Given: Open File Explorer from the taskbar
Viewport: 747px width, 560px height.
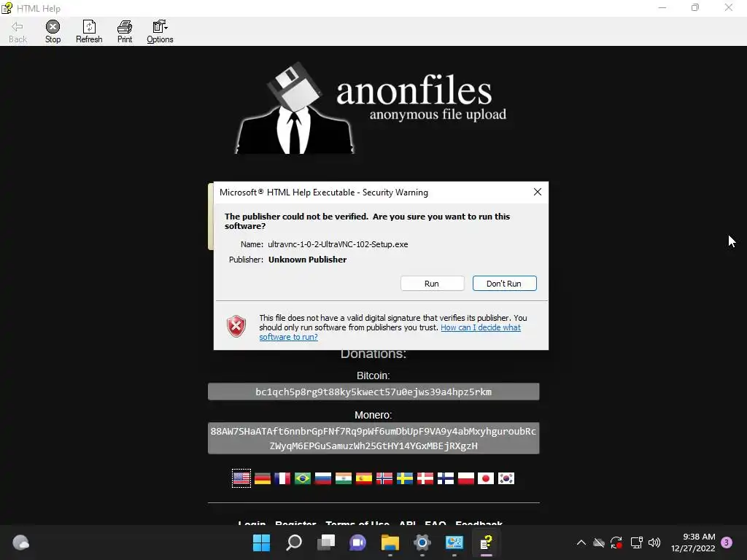Looking at the screenshot, I should point(390,542).
